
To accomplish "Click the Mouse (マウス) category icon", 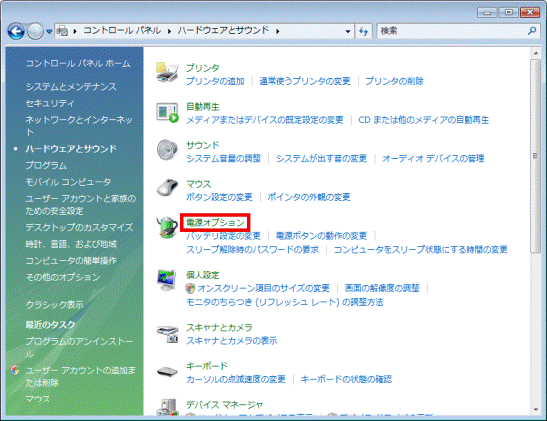I will pos(167,188).
